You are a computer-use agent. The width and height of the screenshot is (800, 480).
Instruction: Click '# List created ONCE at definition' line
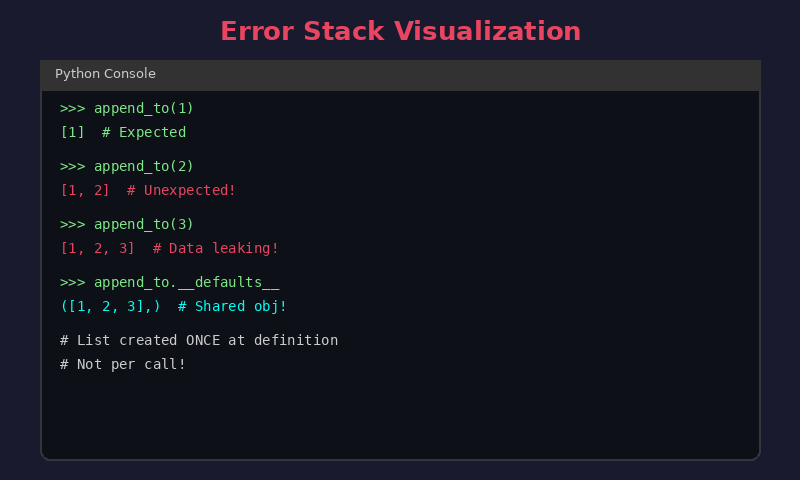199,340
